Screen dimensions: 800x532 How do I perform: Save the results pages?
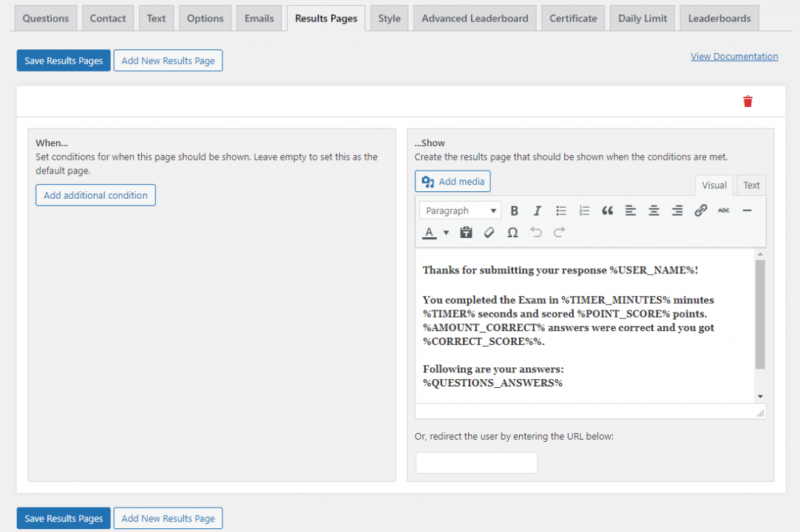63,61
